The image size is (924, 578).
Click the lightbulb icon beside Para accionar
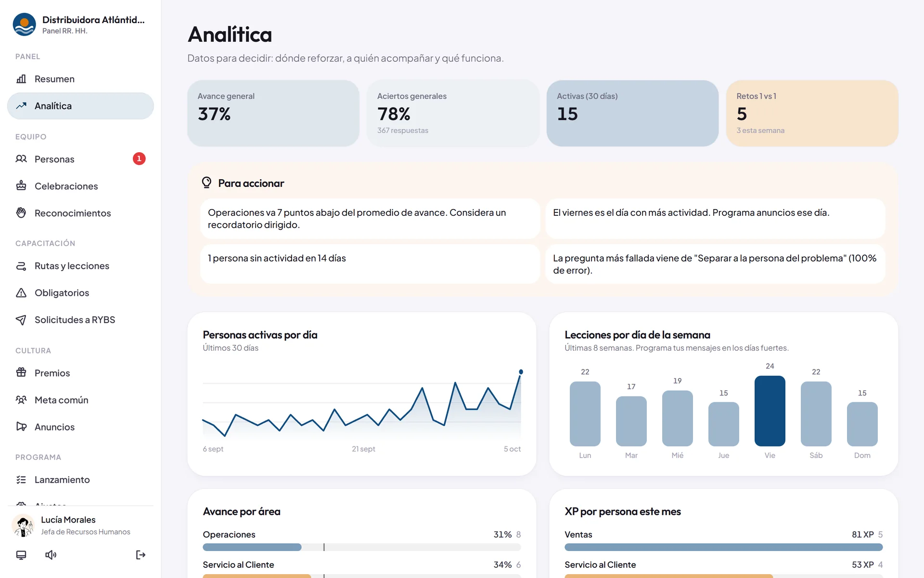206,183
